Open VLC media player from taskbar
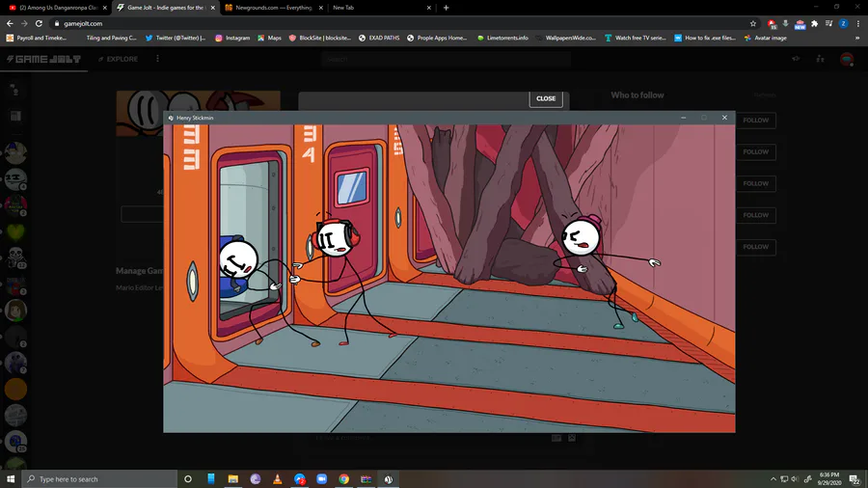868x488 pixels. click(278, 478)
